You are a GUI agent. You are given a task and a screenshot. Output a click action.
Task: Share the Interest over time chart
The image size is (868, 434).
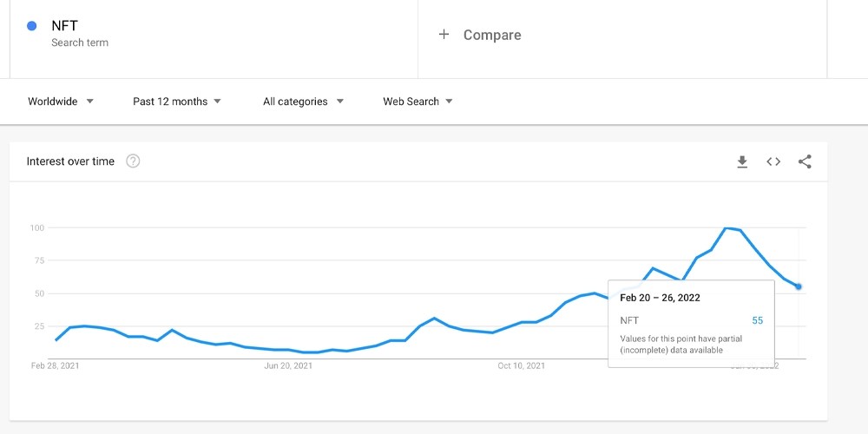click(805, 161)
